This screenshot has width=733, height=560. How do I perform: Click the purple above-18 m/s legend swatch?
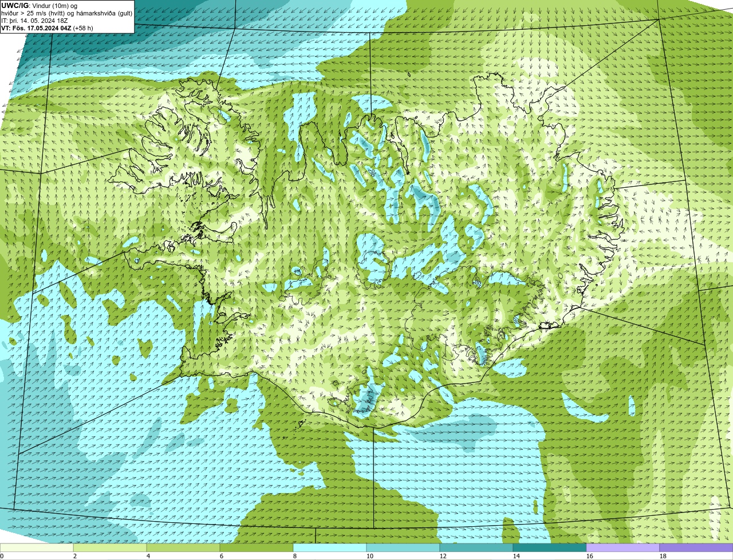tap(696, 548)
